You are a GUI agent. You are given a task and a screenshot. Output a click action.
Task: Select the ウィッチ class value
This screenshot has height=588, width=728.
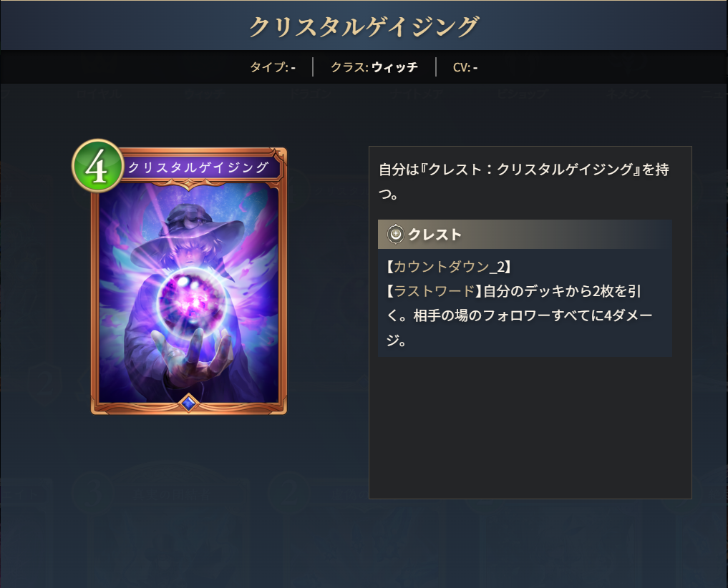(394, 67)
